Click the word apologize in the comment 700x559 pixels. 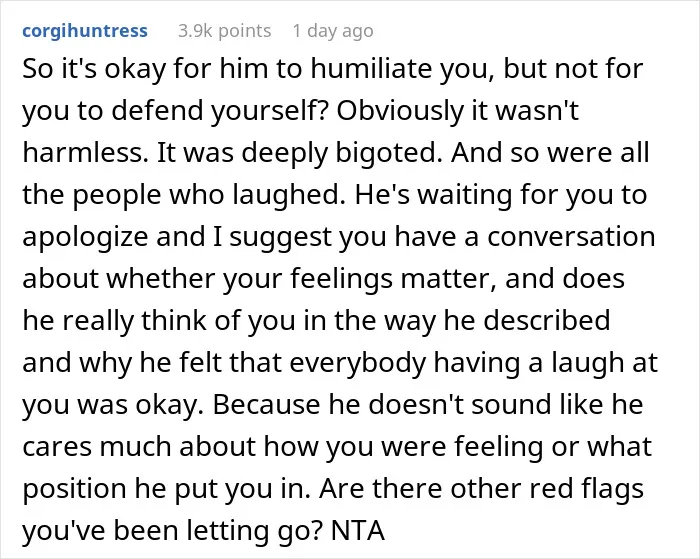[x=85, y=237]
